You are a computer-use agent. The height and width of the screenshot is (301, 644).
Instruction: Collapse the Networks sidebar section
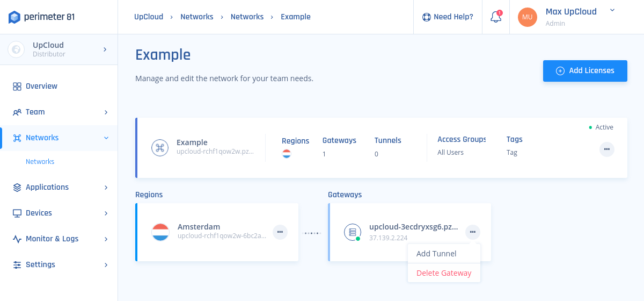click(x=106, y=138)
